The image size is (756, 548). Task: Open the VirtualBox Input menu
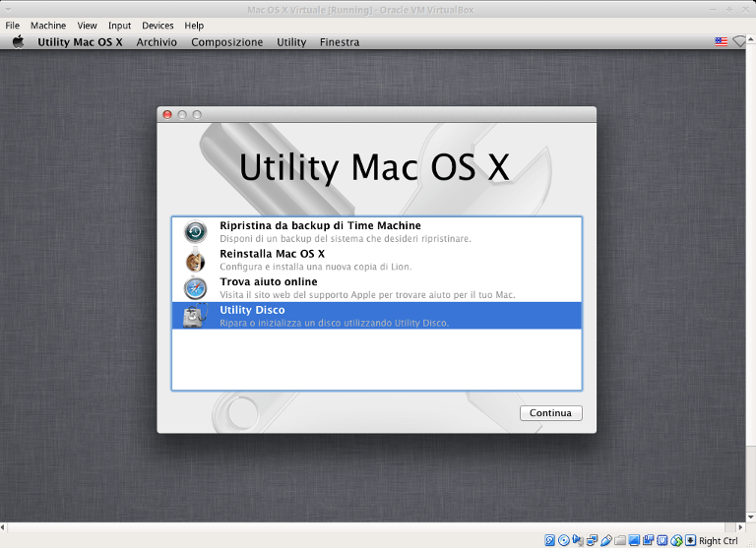point(119,26)
